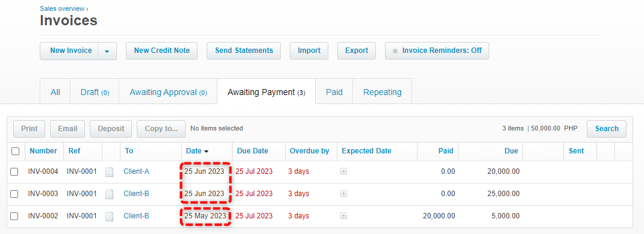Add expected date for INV-0002

[344, 215]
